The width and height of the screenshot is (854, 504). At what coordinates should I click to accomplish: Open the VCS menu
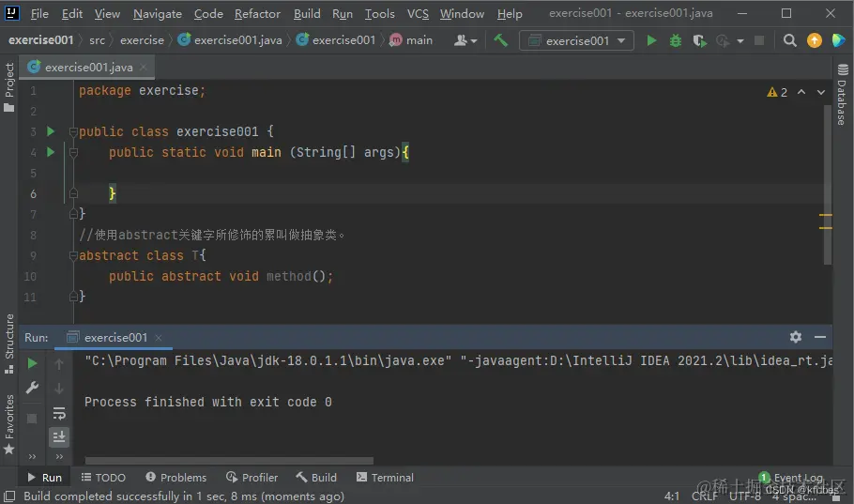(418, 14)
